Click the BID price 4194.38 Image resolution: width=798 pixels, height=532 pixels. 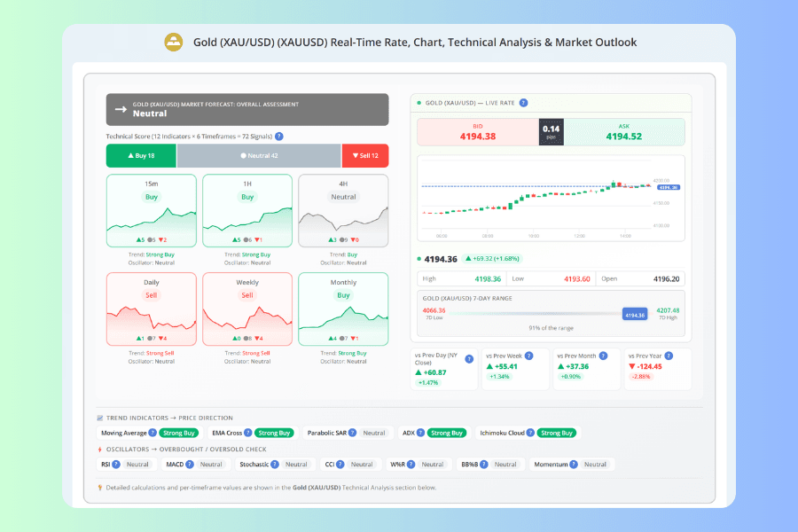pos(478,137)
